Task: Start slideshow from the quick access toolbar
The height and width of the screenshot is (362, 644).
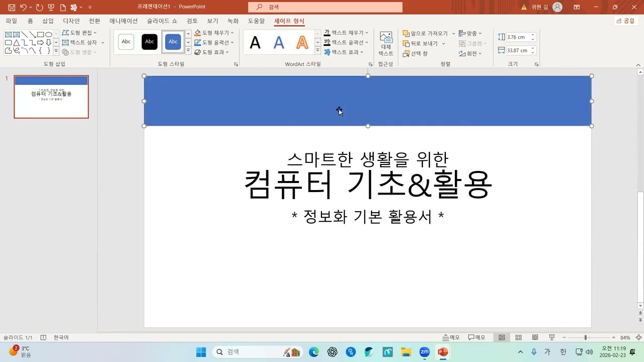Action: [51, 7]
